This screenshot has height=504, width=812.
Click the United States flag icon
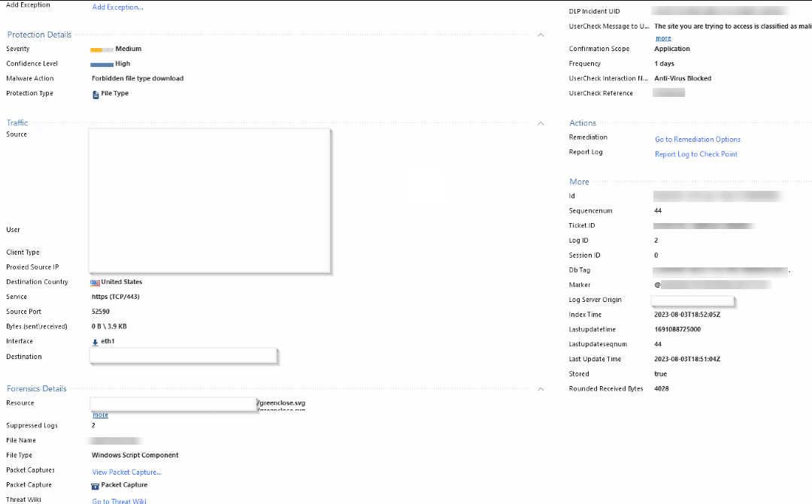pos(95,282)
